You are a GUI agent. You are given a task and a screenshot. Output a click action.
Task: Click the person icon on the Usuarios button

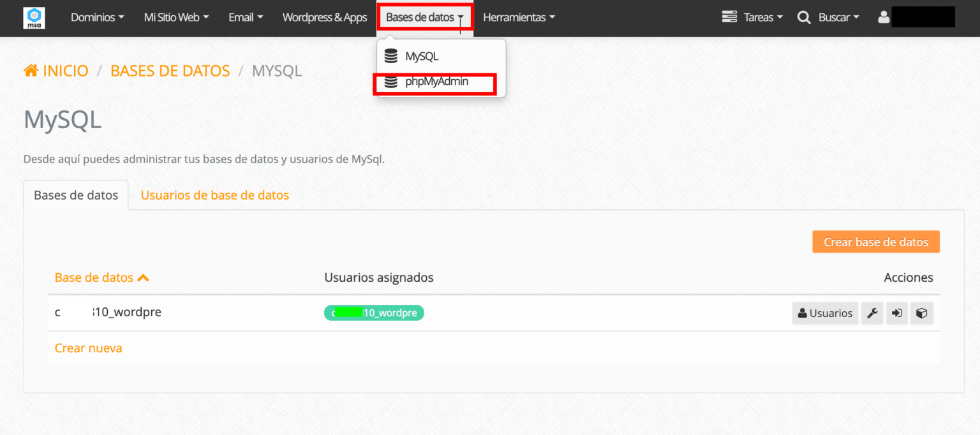point(802,313)
